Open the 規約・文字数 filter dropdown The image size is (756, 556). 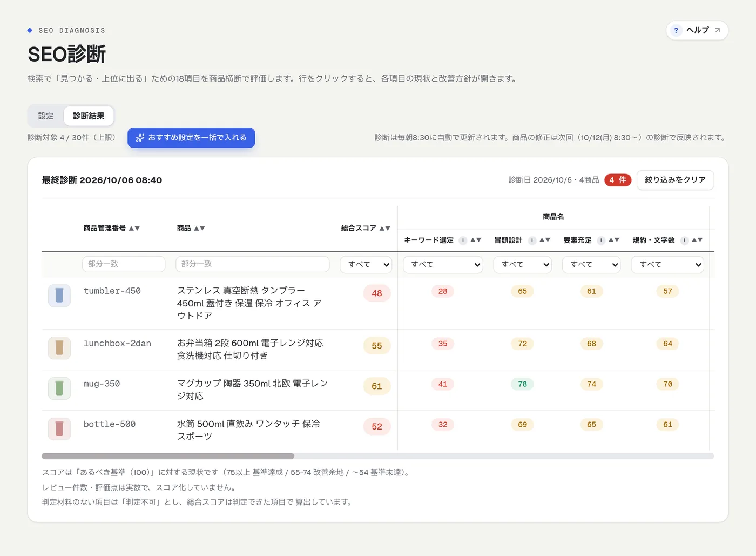(x=667, y=264)
